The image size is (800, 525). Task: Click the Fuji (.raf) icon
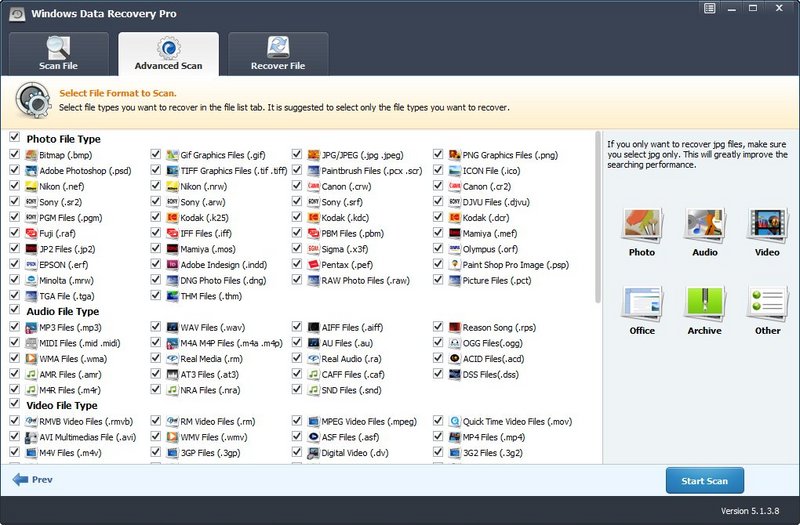coord(31,234)
